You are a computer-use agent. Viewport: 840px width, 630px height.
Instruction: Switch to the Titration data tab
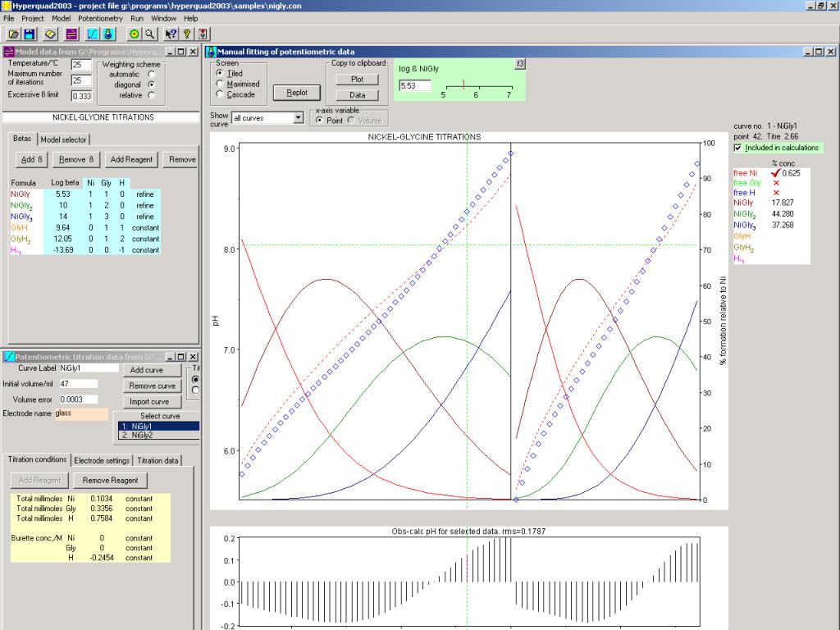pos(157,460)
